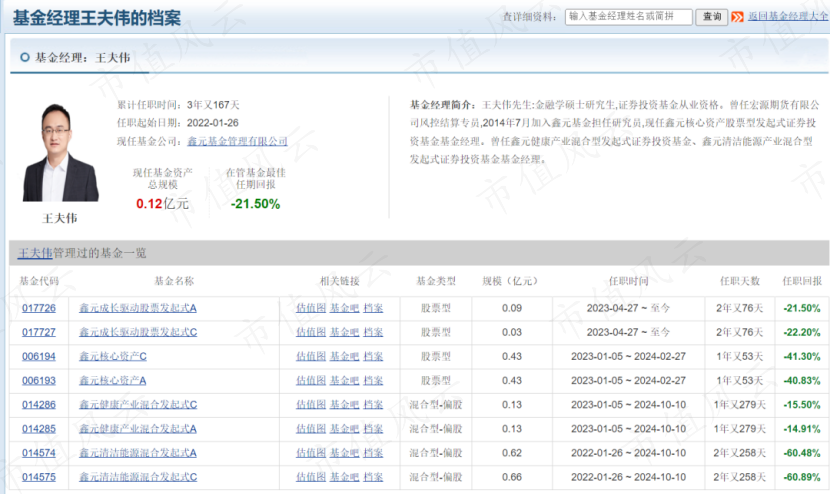Click the 基金类型 column header
The width and height of the screenshot is (830, 494).
pyautogui.click(x=436, y=281)
